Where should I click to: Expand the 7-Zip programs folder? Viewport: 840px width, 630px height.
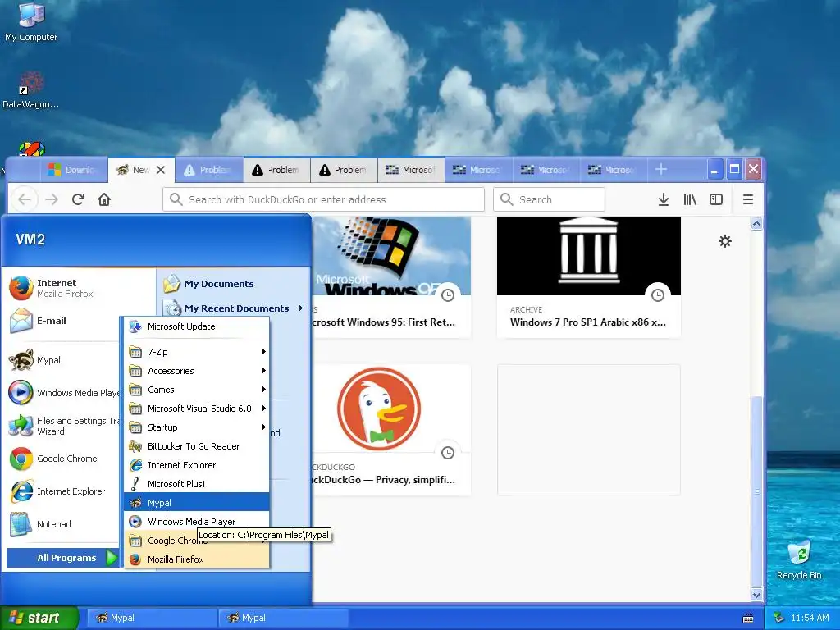click(x=197, y=351)
